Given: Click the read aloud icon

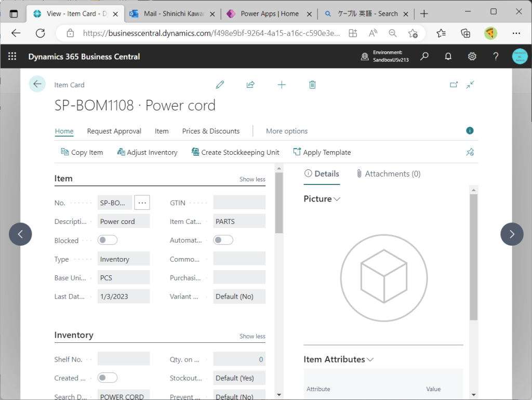Looking at the screenshot, I should (x=373, y=33).
